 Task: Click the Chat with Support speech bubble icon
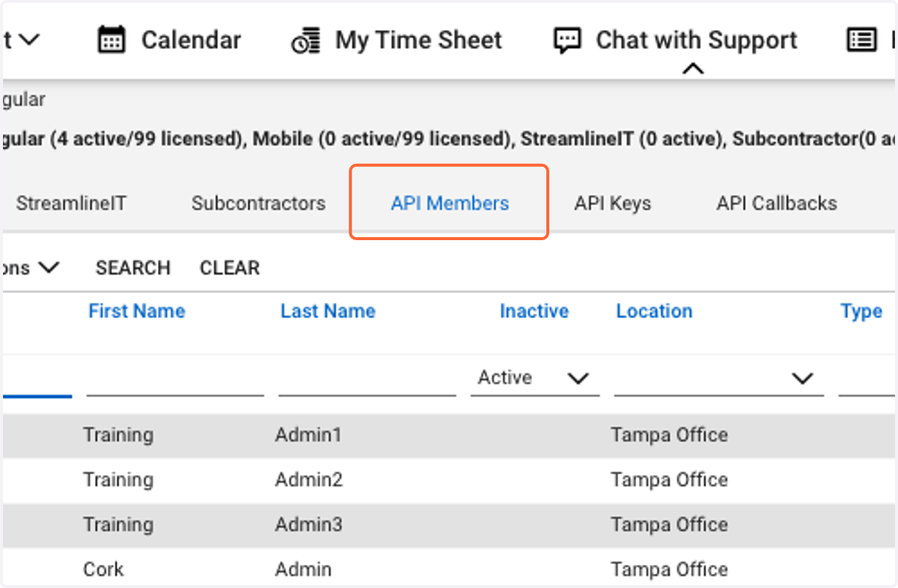pos(566,40)
